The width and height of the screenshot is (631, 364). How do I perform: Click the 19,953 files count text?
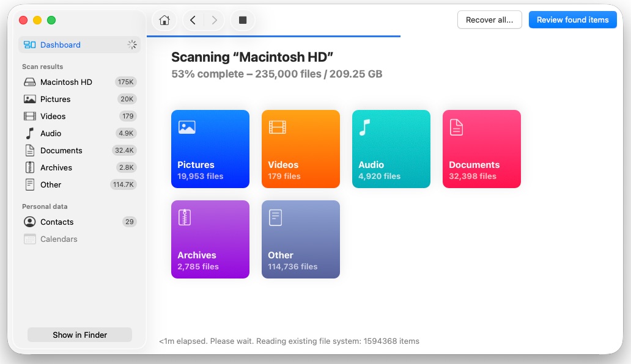click(200, 176)
